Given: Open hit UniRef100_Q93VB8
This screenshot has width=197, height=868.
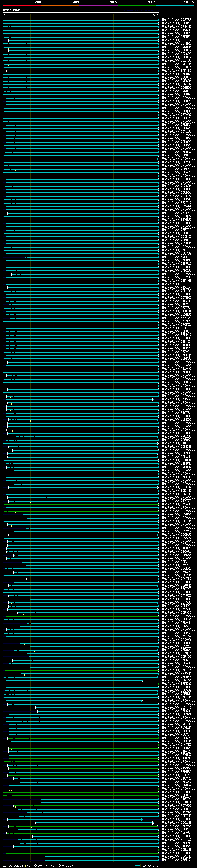Looking at the screenshot, I should click(x=177, y=20).
